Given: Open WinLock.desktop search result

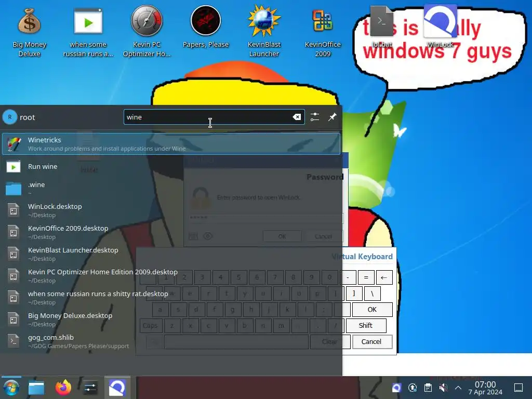Looking at the screenshot, I should pos(171,210).
